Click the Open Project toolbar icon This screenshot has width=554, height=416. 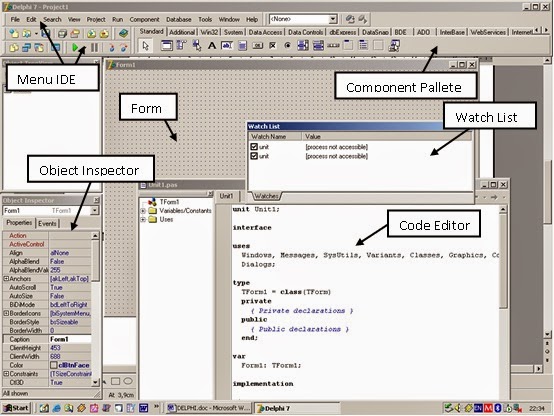point(75,34)
